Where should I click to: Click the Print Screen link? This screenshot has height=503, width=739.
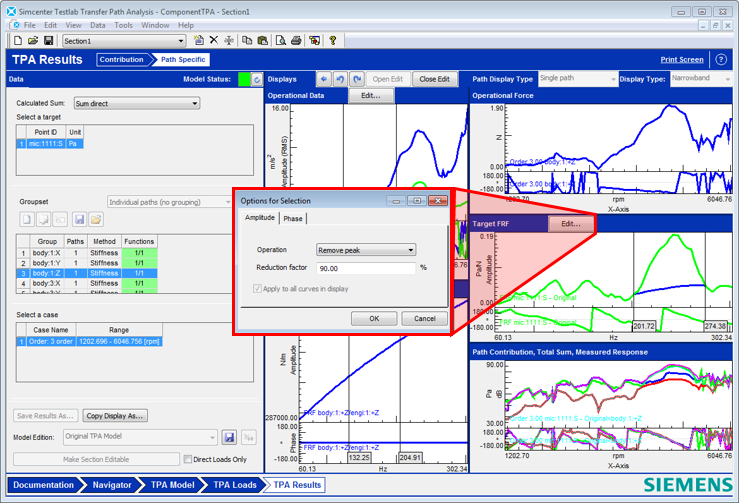click(x=681, y=60)
